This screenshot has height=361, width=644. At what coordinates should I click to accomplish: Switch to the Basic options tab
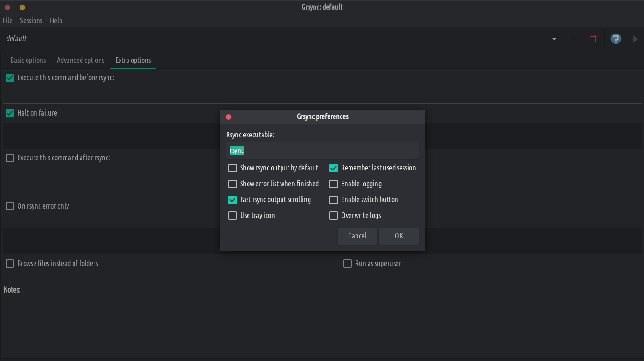pyautogui.click(x=28, y=60)
